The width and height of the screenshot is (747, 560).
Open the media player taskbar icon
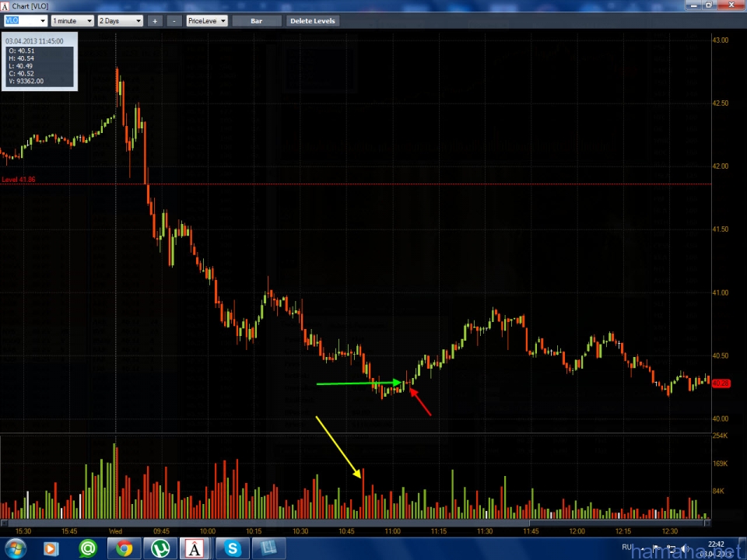(x=50, y=548)
